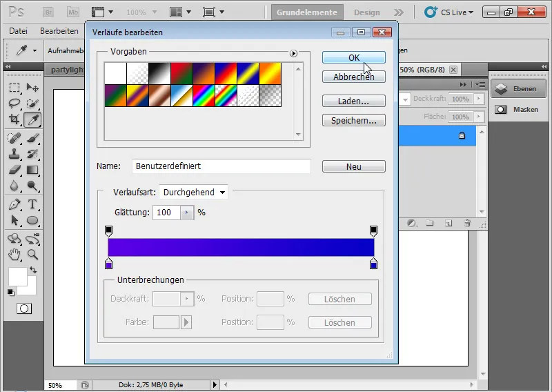Toggle Quick Mask mode
The image size is (552, 392).
(x=24, y=308)
